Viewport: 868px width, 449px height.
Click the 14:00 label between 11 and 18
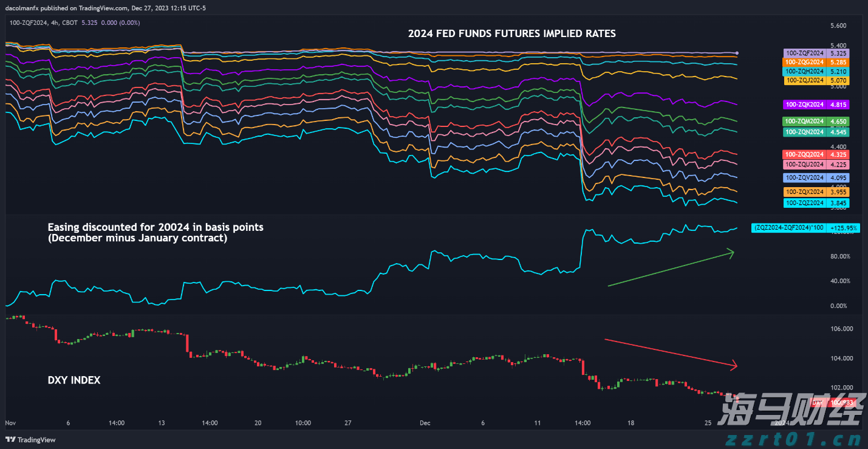coord(583,422)
